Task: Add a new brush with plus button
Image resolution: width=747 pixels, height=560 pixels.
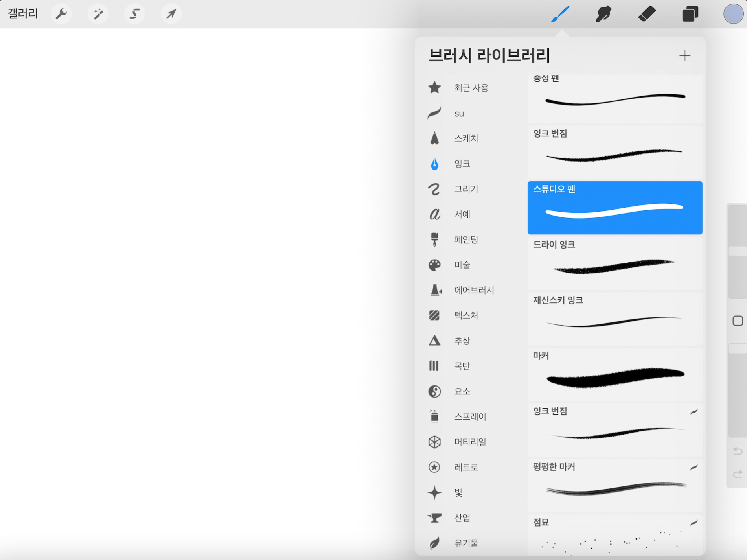Action: pyautogui.click(x=685, y=56)
